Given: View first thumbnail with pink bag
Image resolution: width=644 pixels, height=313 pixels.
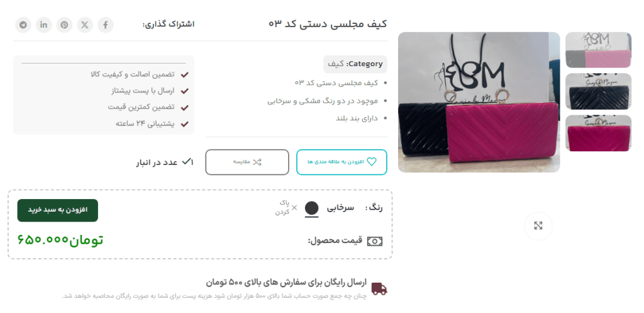Looking at the screenshot, I should [598, 50].
